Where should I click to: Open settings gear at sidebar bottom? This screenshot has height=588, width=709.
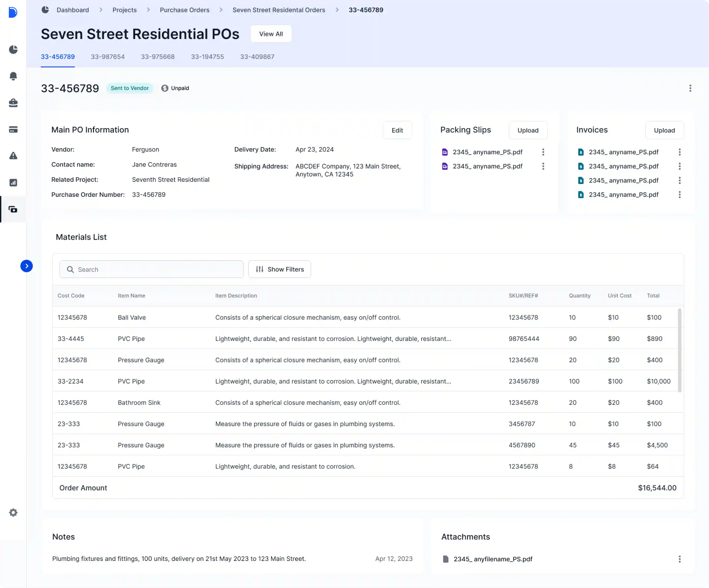pos(13,513)
